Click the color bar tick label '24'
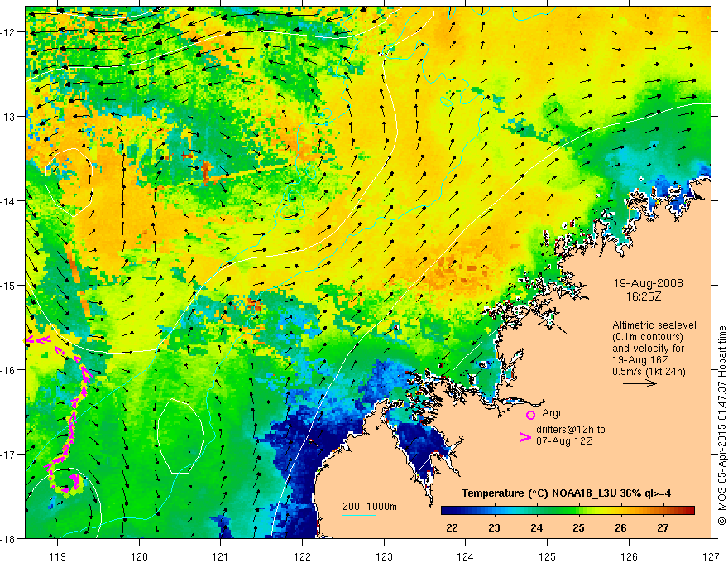The height and width of the screenshot is (563, 728). [536, 527]
